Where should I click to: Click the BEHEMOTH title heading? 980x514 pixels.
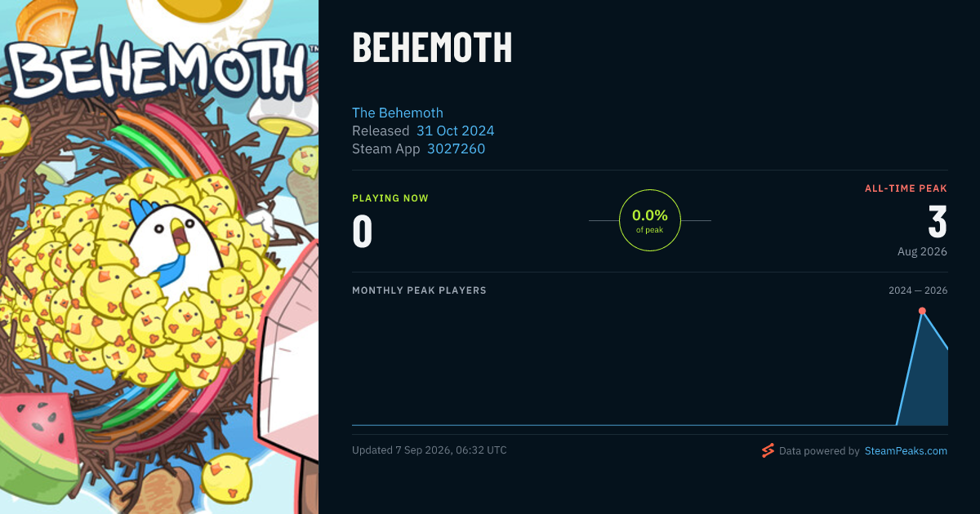point(432,48)
